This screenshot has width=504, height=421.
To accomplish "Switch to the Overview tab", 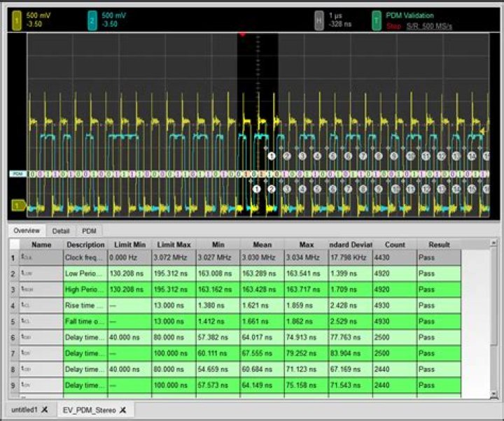I will click(27, 231).
